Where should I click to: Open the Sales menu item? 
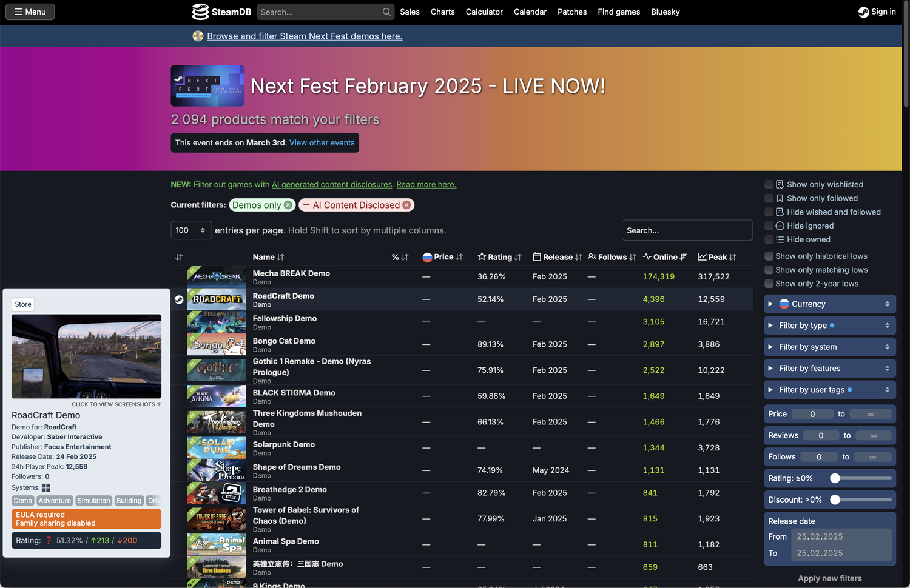pyautogui.click(x=409, y=12)
